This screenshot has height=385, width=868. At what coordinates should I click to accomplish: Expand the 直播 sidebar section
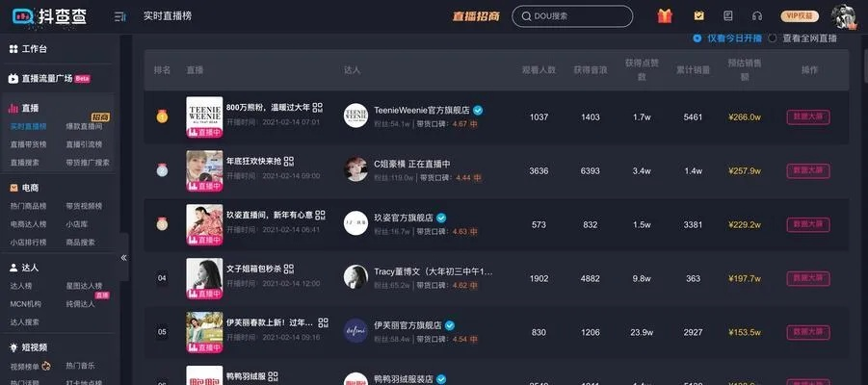tap(24, 109)
